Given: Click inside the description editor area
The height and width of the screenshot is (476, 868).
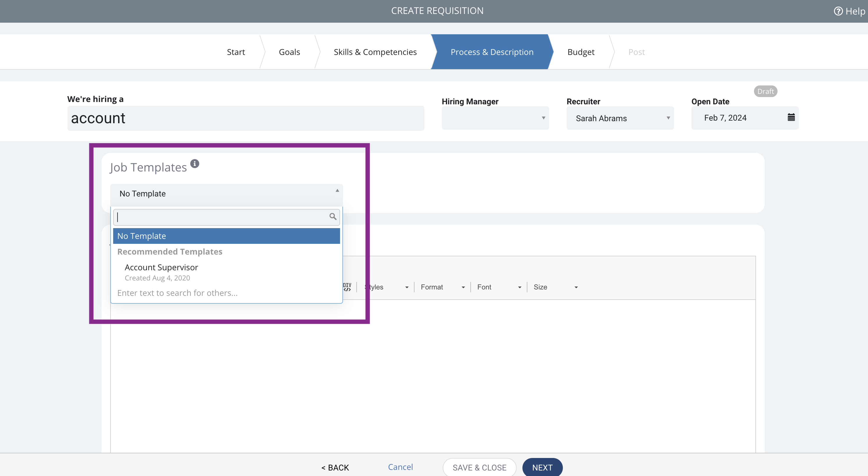Looking at the screenshot, I should (x=433, y=376).
